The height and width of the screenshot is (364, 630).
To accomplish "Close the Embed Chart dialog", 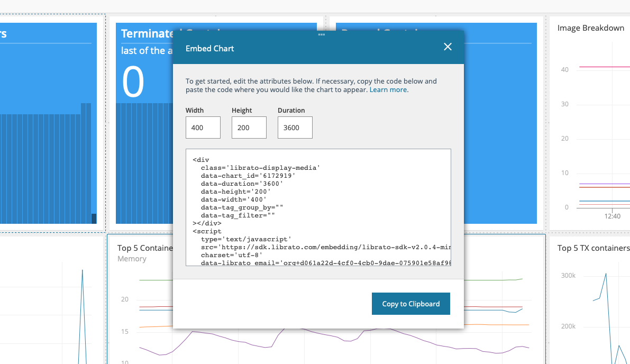I will [x=448, y=47].
